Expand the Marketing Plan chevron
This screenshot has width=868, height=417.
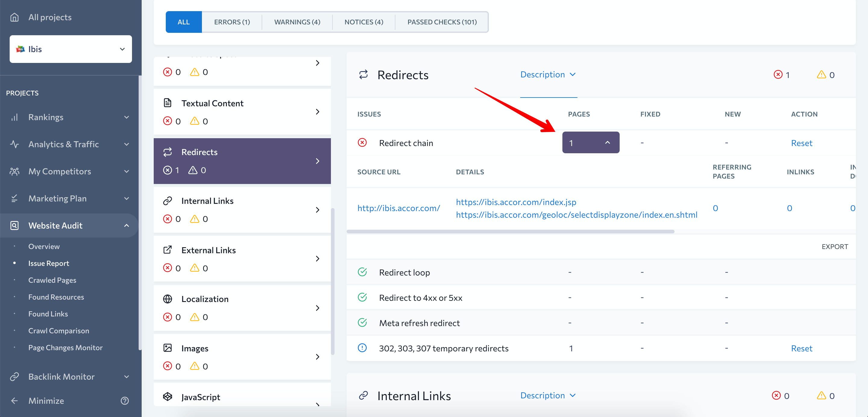[x=127, y=198]
